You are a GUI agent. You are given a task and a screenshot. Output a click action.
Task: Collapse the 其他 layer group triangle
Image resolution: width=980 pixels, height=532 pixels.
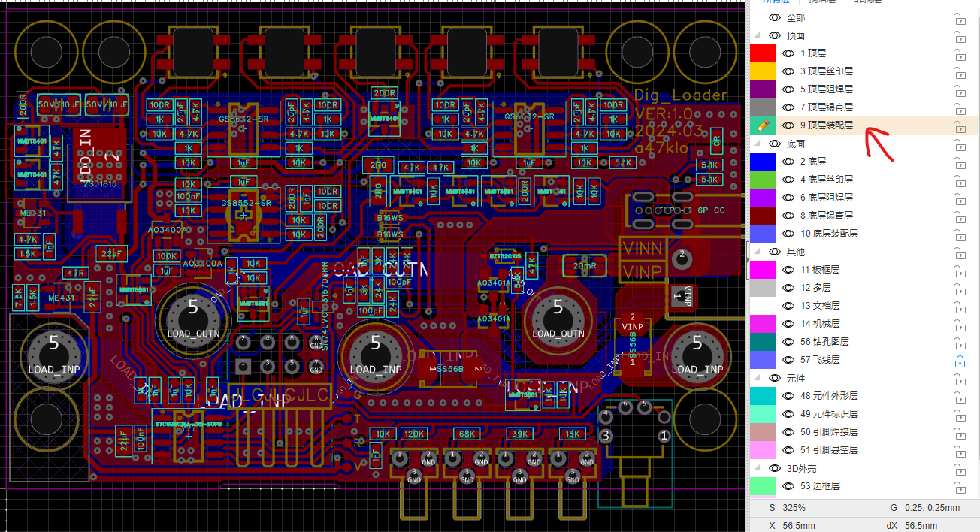(x=757, y=252)
